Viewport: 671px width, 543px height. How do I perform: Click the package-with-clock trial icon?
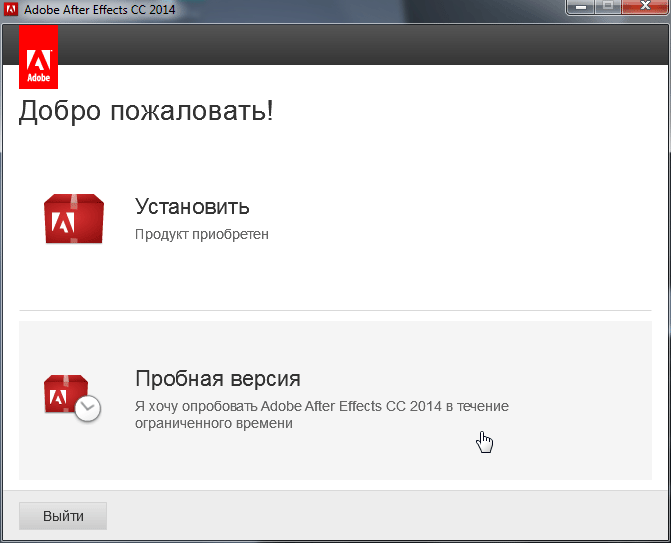tap(72, 398)
